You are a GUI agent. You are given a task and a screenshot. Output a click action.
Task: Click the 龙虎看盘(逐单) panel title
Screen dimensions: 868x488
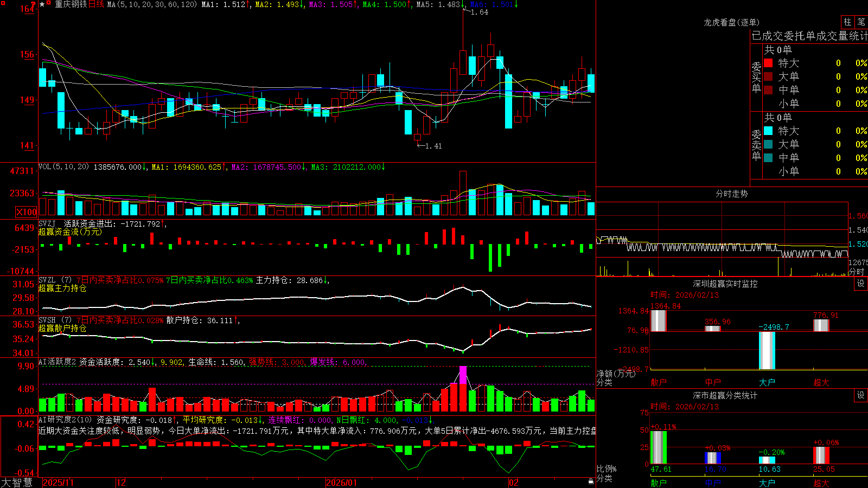(731, 22)
